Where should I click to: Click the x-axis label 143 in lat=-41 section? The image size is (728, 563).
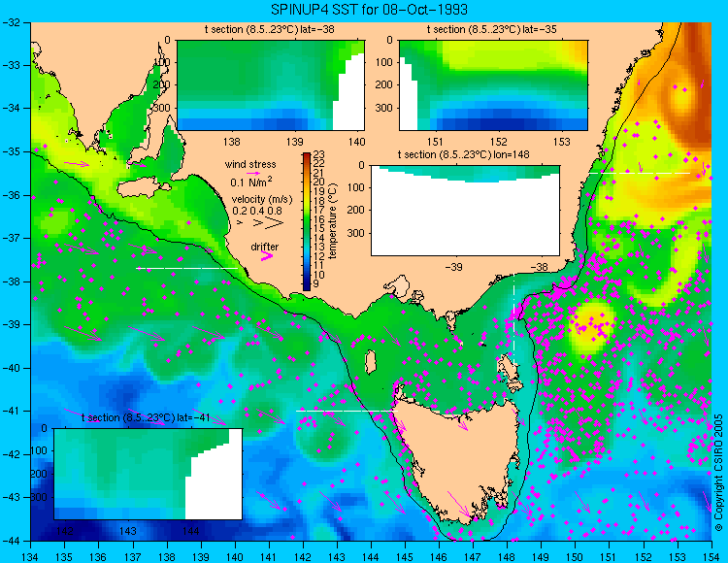tap(128, 531)
